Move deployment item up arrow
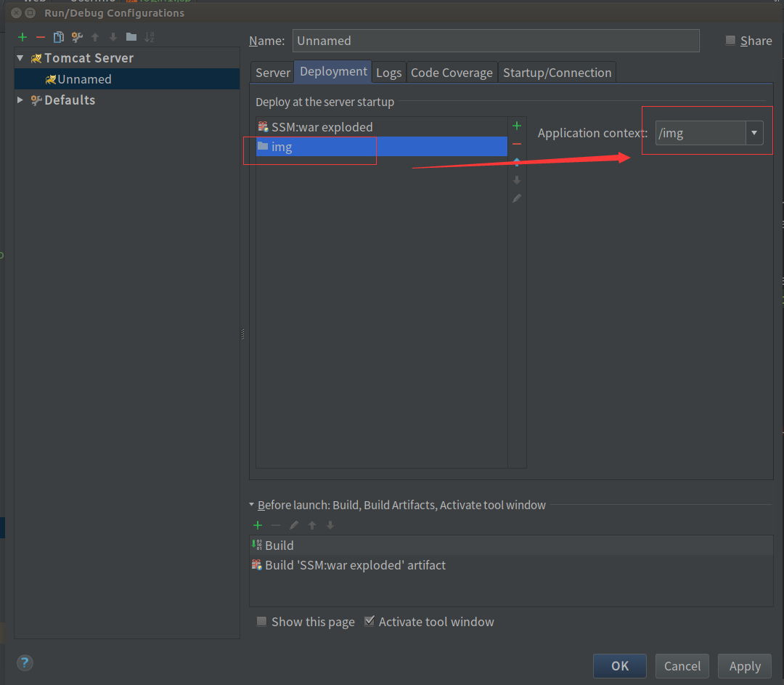784x685 pixels. (517, 161)
